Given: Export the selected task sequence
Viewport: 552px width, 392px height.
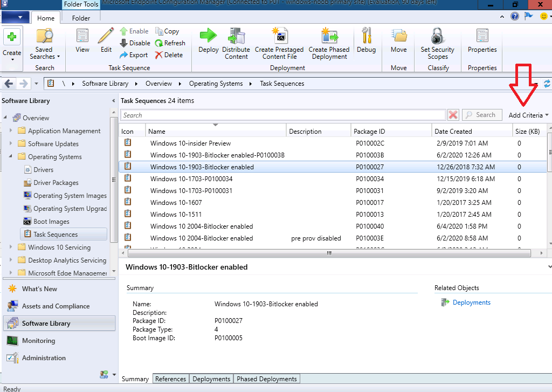Looking at the screenshot, I should (134, 55).
